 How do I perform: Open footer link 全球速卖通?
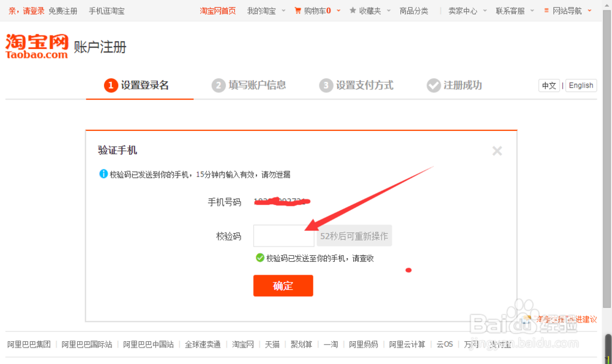[203, 344]
